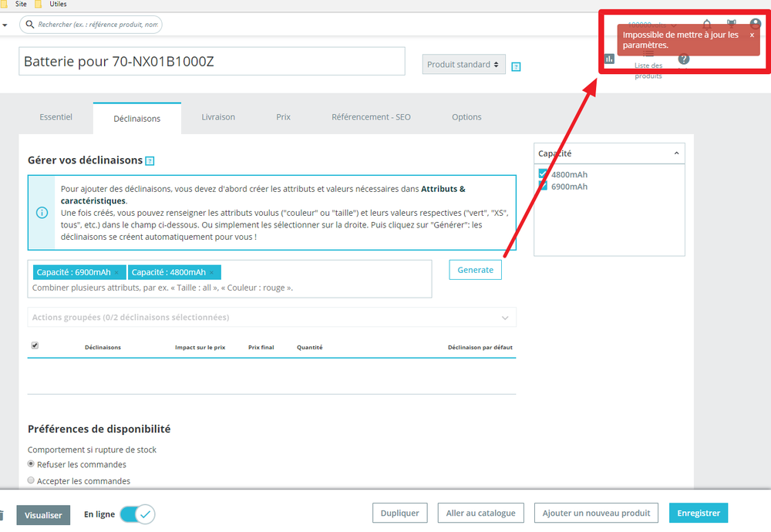This screenshot has height=532, width=771.
Task: Click the Visualiser button
Action: 43,515
